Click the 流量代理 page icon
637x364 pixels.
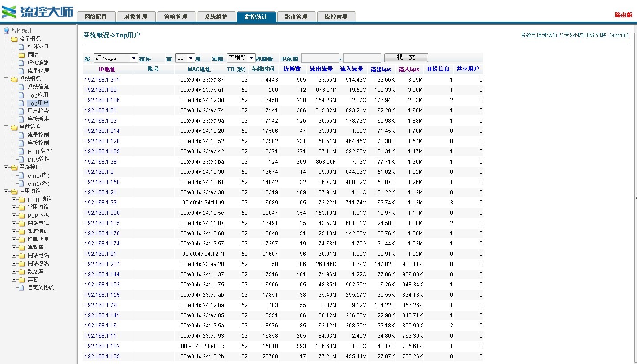click(21, 71)
